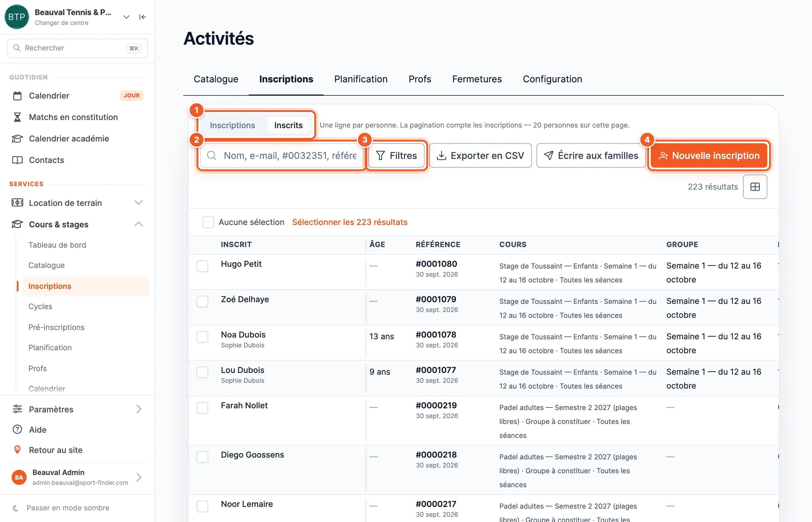Click the Calendrier calendar icon in sidebar
The height and width of the screenshot is (522, 812).
tap(17, 96)
